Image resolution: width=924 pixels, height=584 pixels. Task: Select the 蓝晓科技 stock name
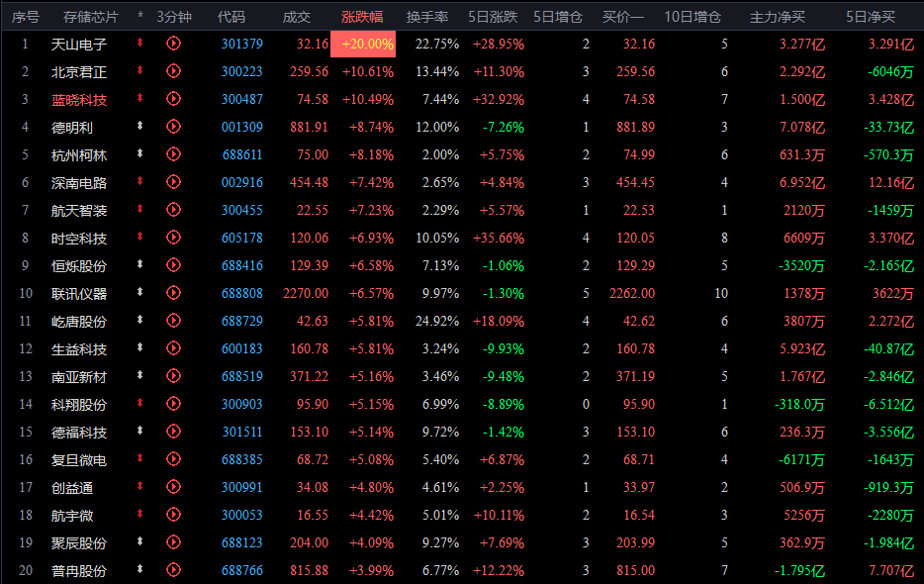click(x=79, y=100)
